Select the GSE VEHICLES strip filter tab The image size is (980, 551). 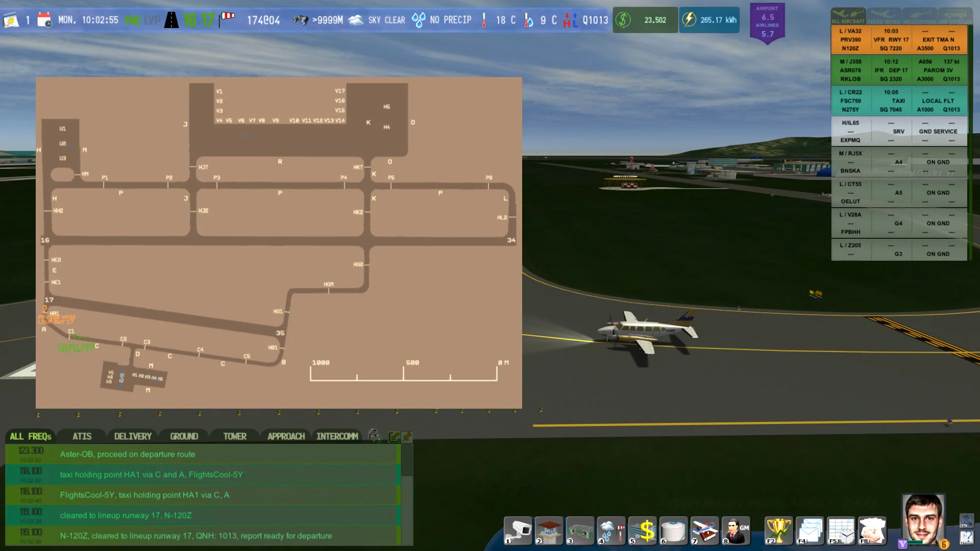coord(954,16)
